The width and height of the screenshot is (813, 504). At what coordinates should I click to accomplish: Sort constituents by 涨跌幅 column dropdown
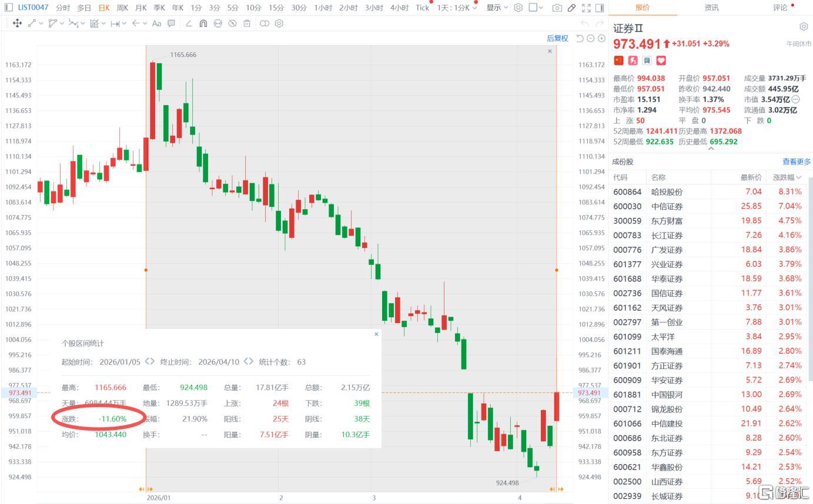(x=787, y=177)
